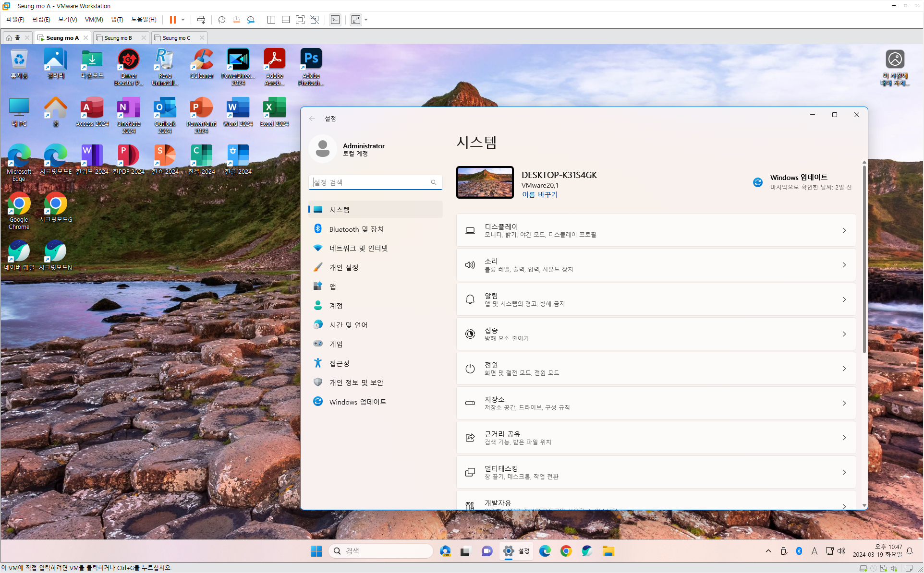Screen dimensions: 924x573
Task: Open the speaker volume tray icon
Action: pos(841,551)
